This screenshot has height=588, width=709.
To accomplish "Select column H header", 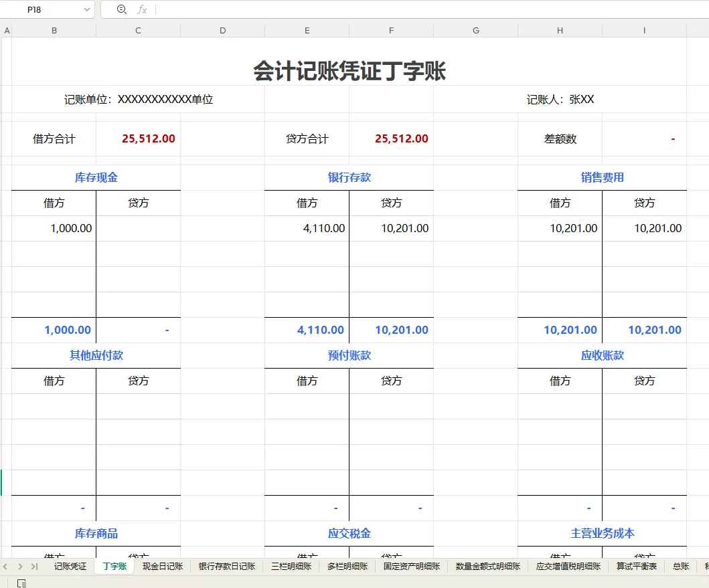I will [560, 31].
